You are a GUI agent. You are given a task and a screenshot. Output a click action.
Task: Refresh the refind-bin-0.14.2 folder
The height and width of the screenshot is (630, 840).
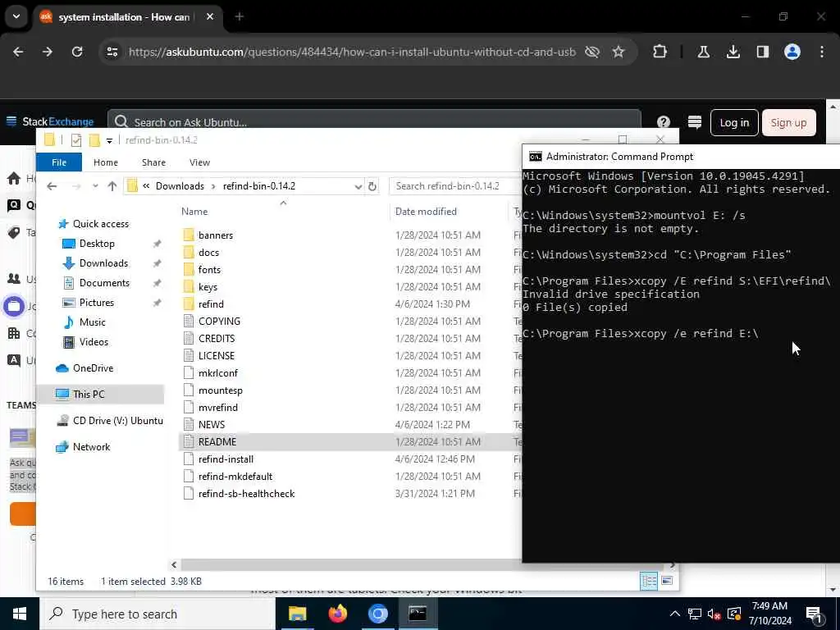click(x=372, y=186)
